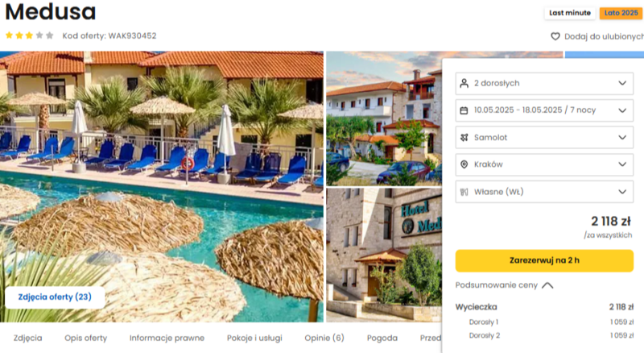Click the location pin icon by Kraków
644x353 pixels.
click(x=464, y=164)
